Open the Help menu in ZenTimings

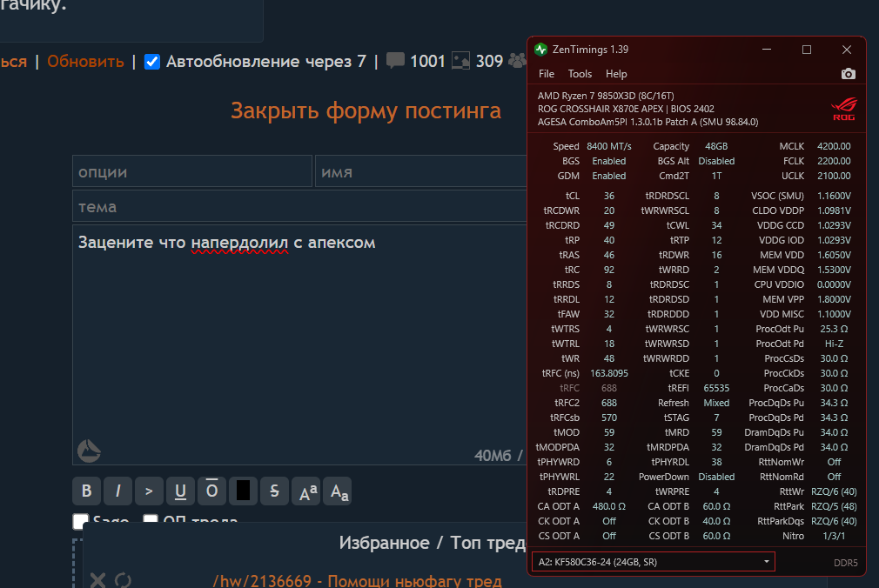616,74
